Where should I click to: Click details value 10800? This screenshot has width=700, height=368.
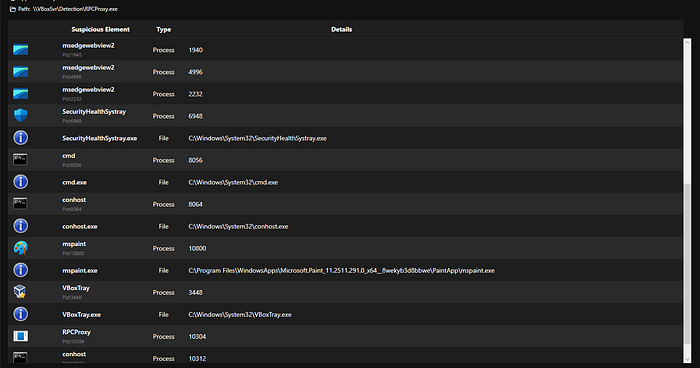click(x=197, y=249)
